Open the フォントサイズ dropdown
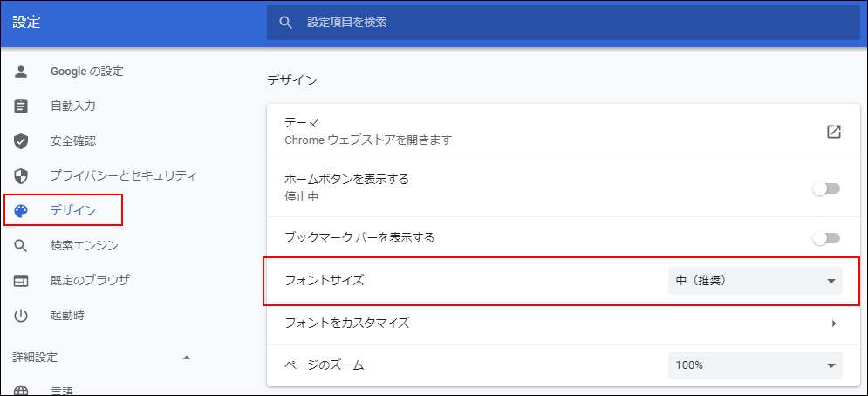Image resolution: width=868 pixels, height=396 pixels. 755,281
